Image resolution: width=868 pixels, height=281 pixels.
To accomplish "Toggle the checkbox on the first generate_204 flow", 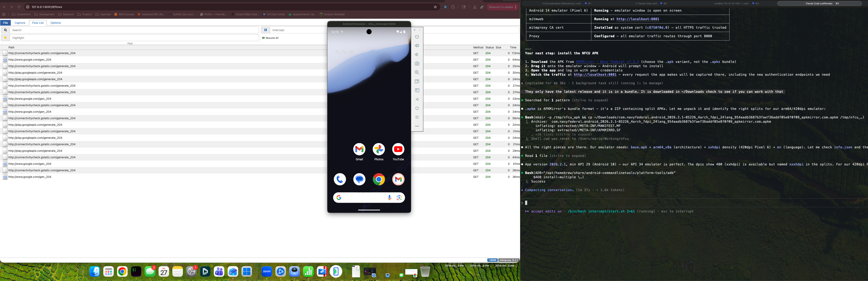I will coord(5,53).
